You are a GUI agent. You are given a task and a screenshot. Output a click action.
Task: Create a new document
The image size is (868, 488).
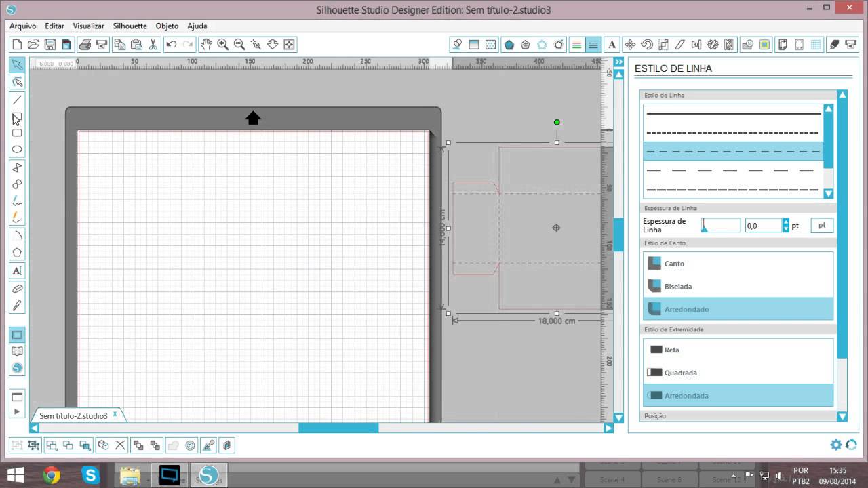click(x=17, y=45)
